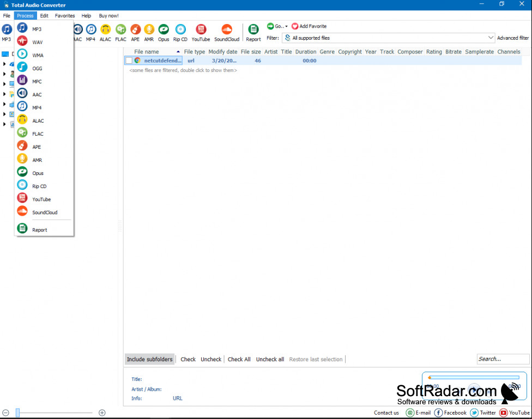Open the All supported files filter dropdown
This screenshot has width=532, height=419.
pos(388,38)
